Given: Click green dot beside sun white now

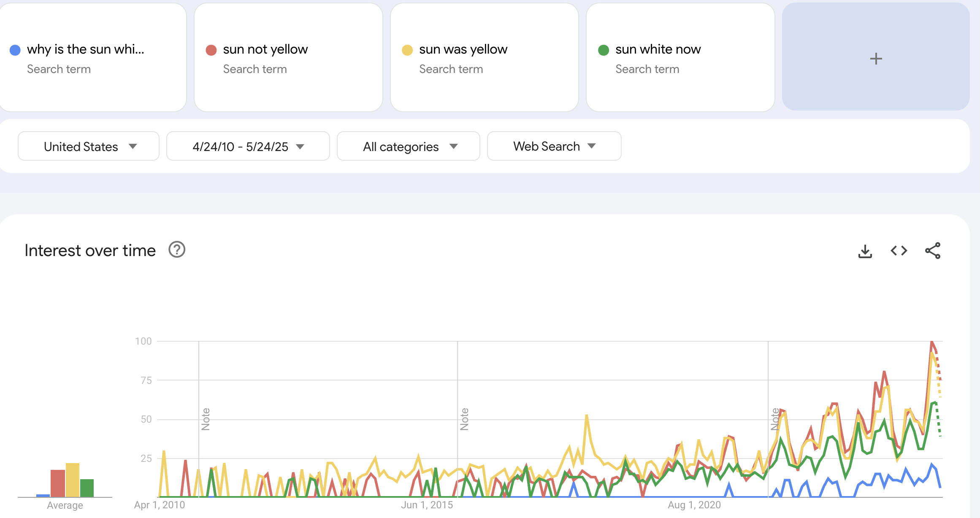Looking at the screenshot, I should pyautogui.click(x=604, y=50).
